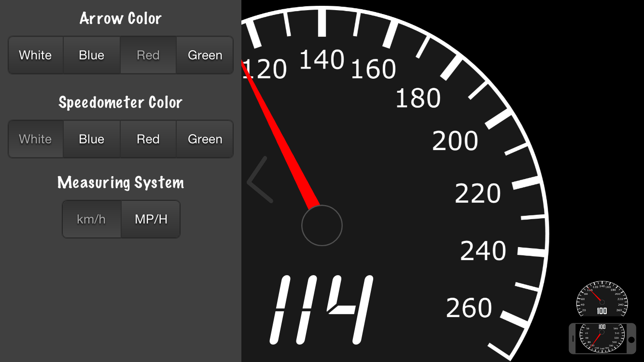644x362 pixels.
Task: Click the 140 dial marking
Action: (x=322, y=60)
